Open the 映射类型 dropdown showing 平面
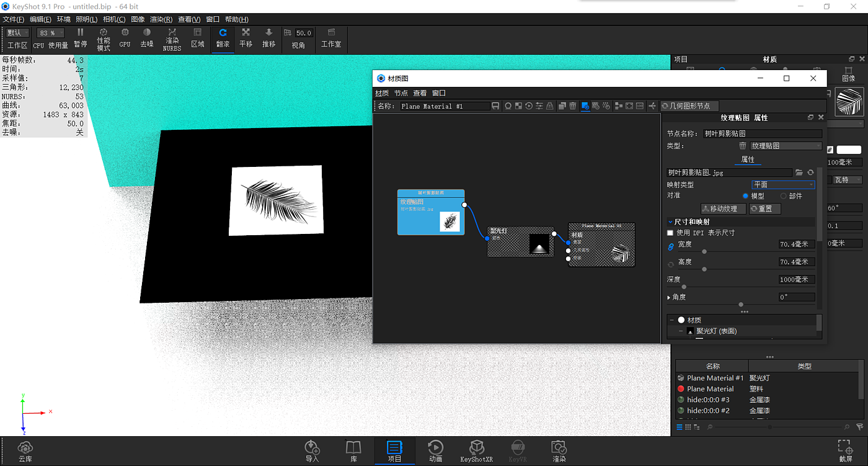This screenshot has width=868, height=466. pos(783,184)
